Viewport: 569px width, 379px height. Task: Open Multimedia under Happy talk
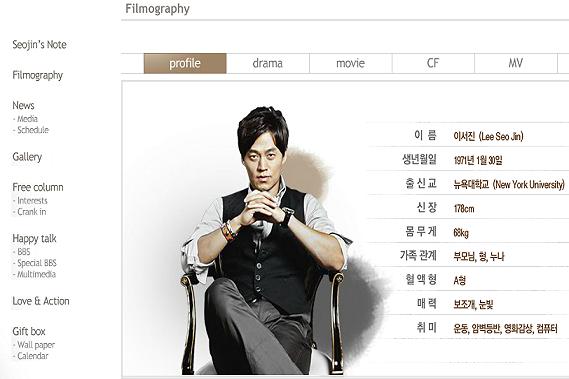click(x=34, y=274)
